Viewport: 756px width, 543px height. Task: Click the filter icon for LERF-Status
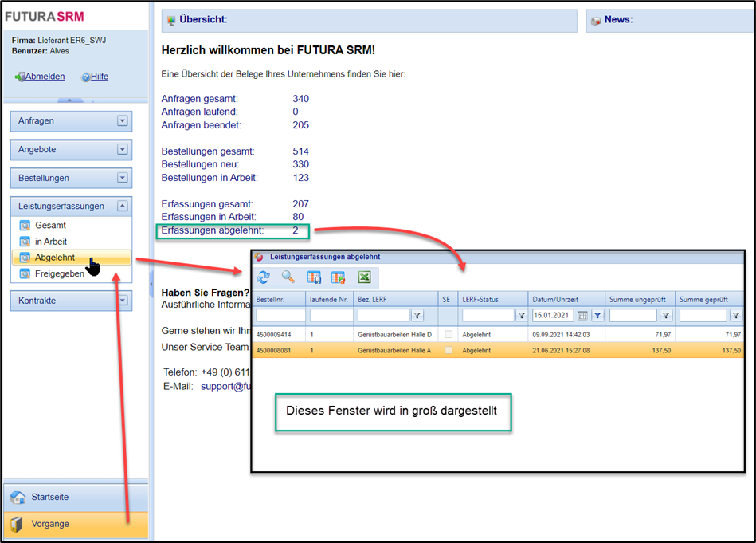(522, 316)
